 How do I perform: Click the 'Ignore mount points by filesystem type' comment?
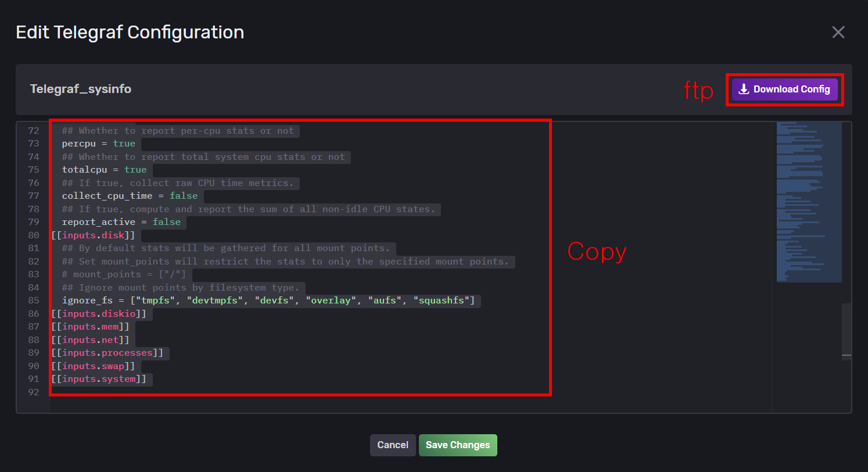coord(181,288)
